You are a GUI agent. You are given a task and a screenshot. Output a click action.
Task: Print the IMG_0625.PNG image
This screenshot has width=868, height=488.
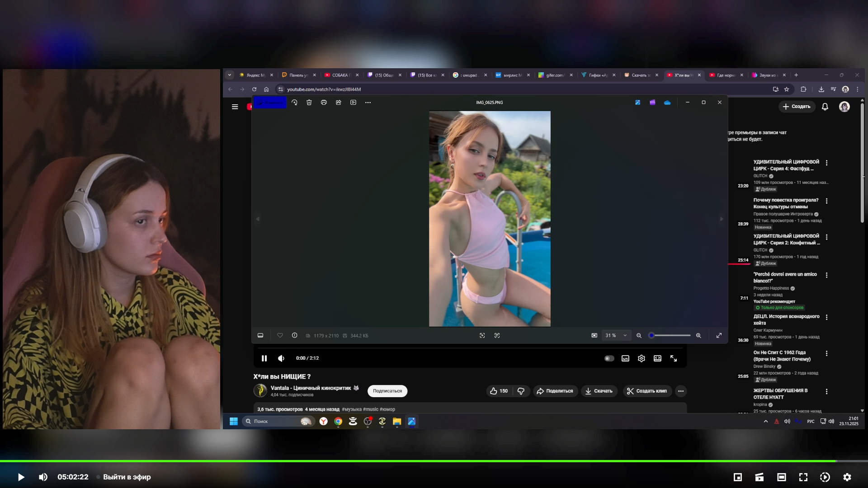[324, 103]
